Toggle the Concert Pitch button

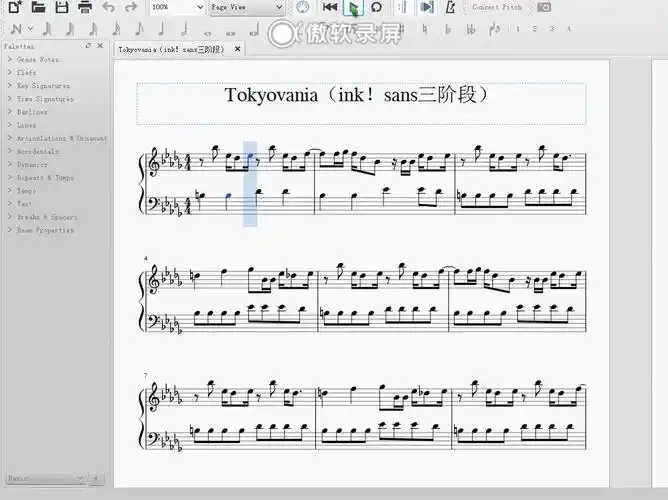pos(497,7)
